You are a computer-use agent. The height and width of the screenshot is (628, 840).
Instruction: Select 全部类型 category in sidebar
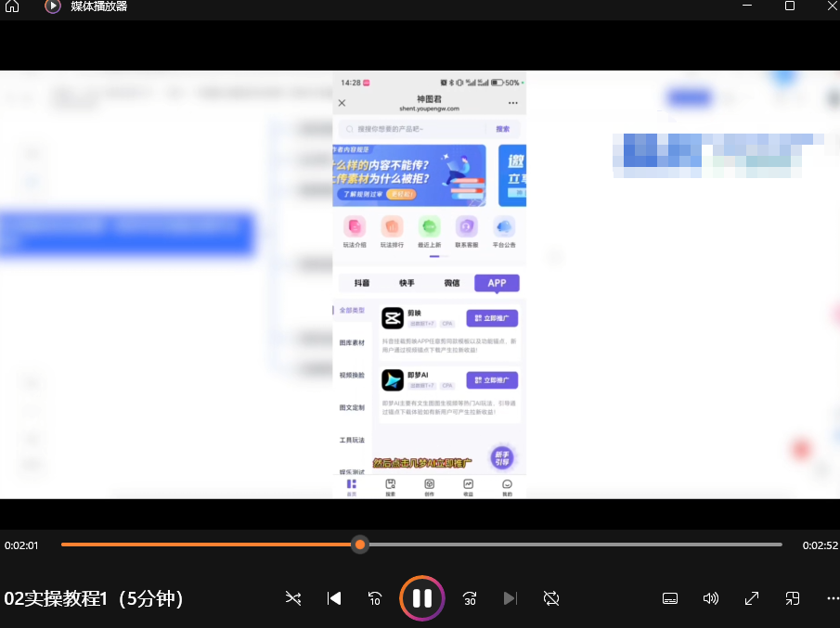pyautogui.click(x=352, y=310)
